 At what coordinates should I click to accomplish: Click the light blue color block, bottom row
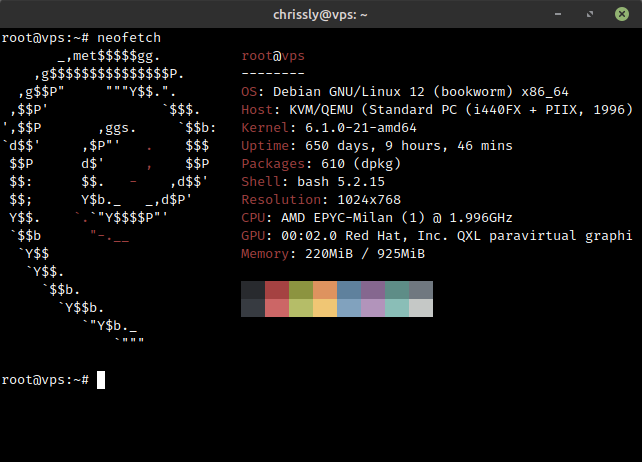tap(349, 308)
